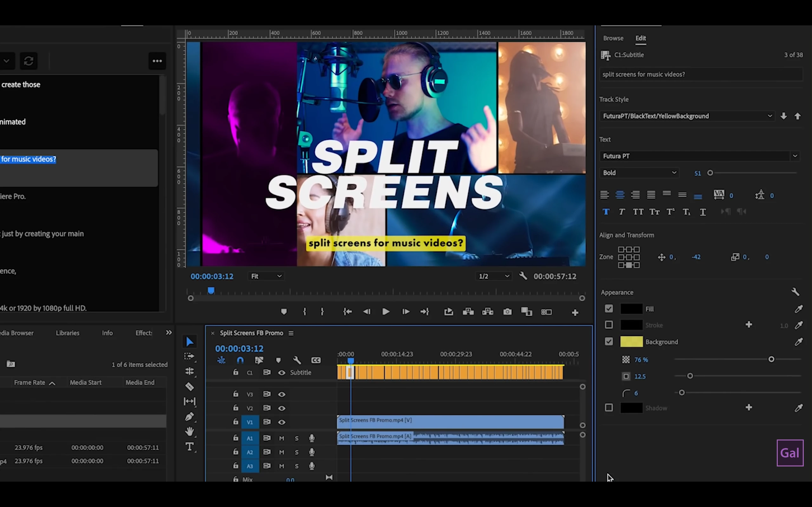Hide the V1 track output
Screen dimensions: 812x507
282,422
